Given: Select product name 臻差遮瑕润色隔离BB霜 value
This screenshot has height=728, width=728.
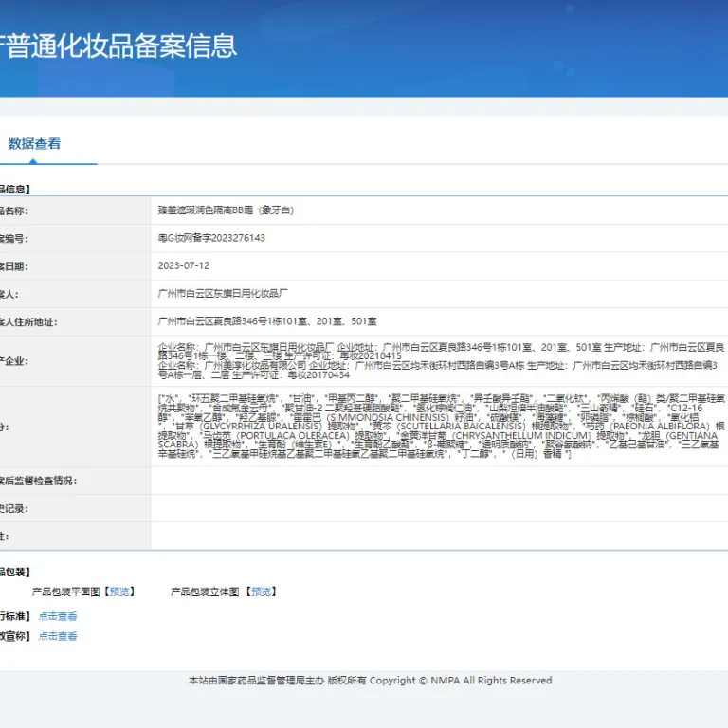Looking at the screenshot, I should [x=226, y=210].
